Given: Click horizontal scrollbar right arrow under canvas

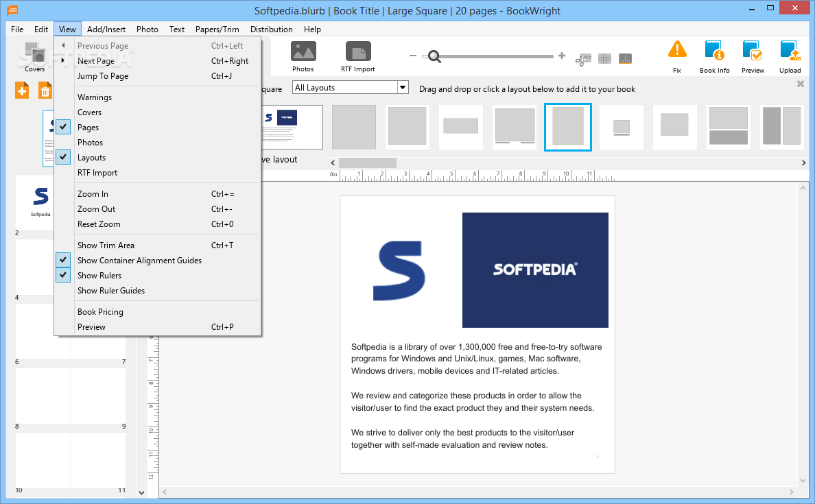Looking at the screenshot, I should (792, 492).
